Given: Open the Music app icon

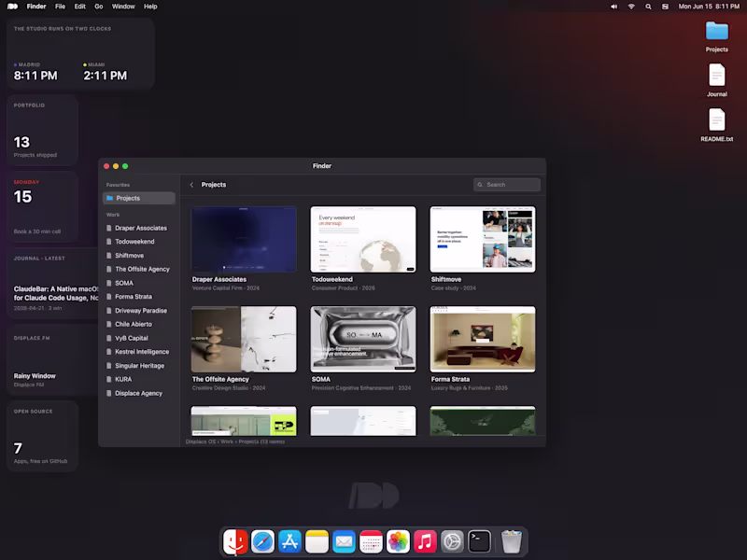Looking at the screenshot, I should tap(425, 542).
